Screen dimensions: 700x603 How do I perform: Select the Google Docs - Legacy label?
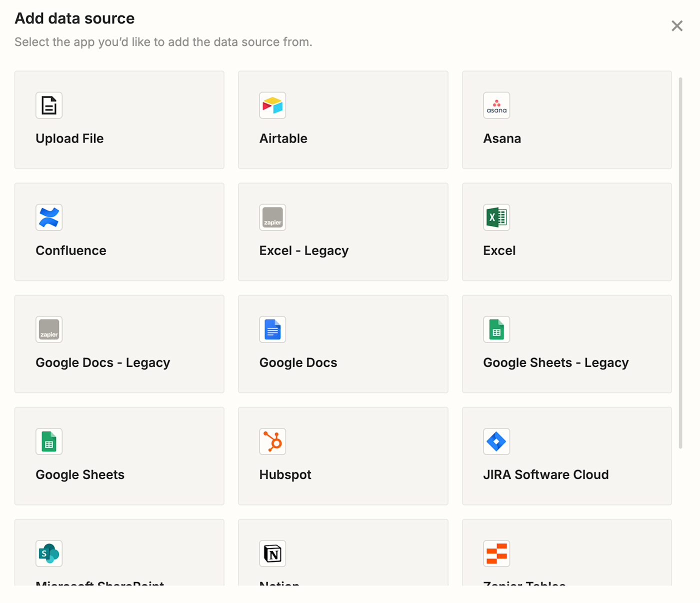coord(103,362)
